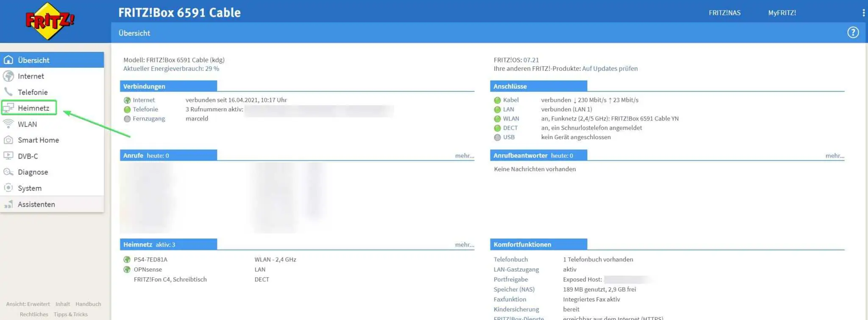Click Aktueller Energieverbrauch: 29 % link

[171, 68]
